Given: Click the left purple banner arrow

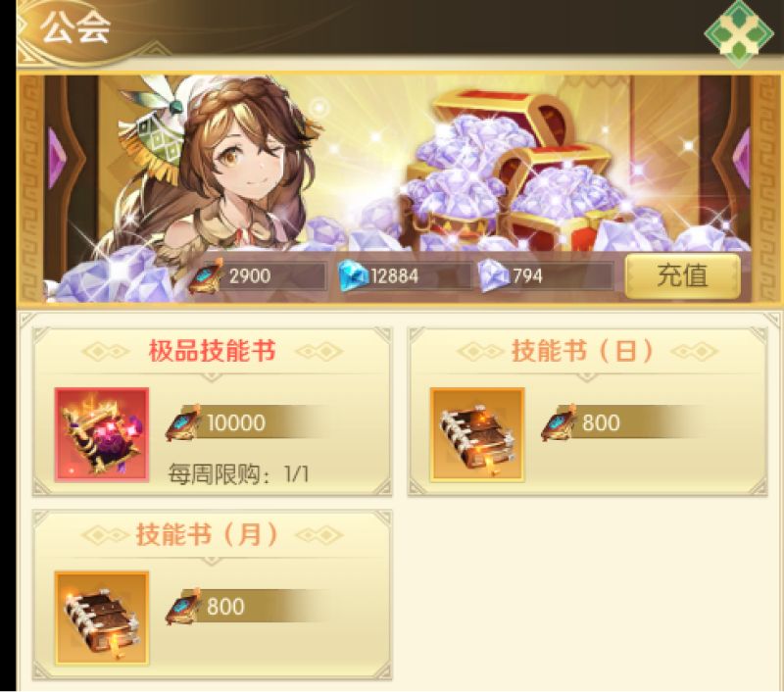Looking at the screenshot, I should tap(58, 159).
